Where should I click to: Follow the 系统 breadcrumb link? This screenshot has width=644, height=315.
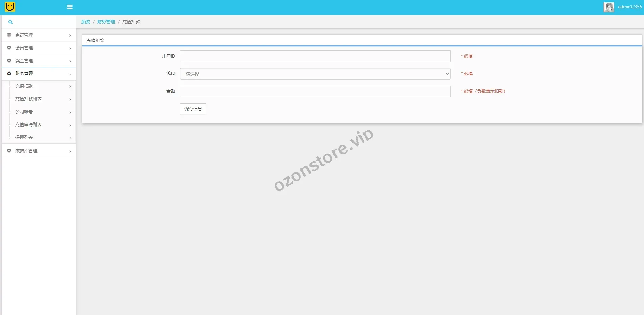(x=85, y=22)
